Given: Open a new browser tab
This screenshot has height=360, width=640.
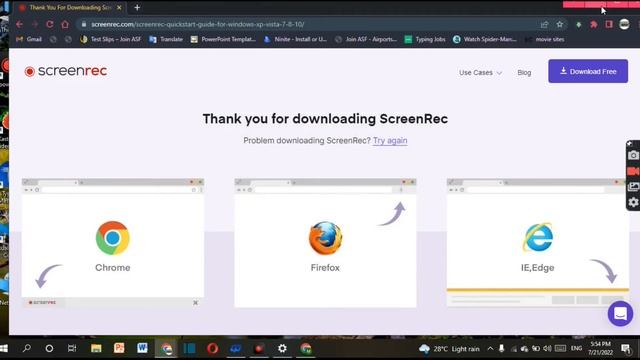Looking at the screenshot, I should click(137, 7).
